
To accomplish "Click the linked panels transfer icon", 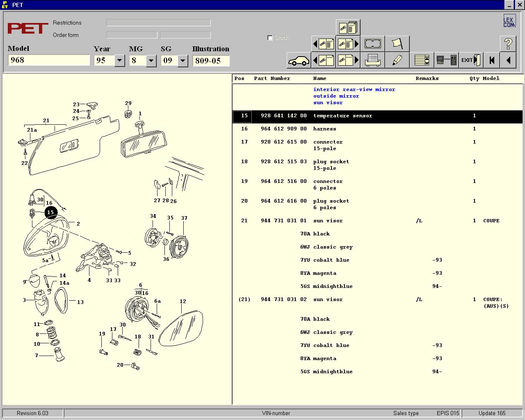I will [446, 61].
